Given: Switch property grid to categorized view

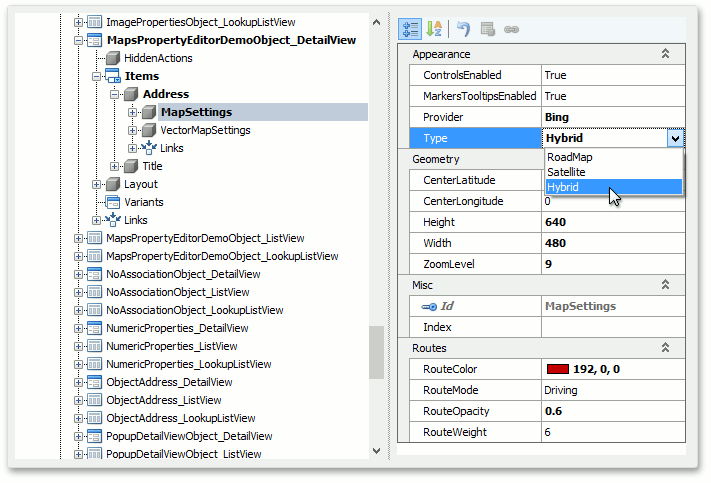Looking at the screenshot, I should coord(410,29).
